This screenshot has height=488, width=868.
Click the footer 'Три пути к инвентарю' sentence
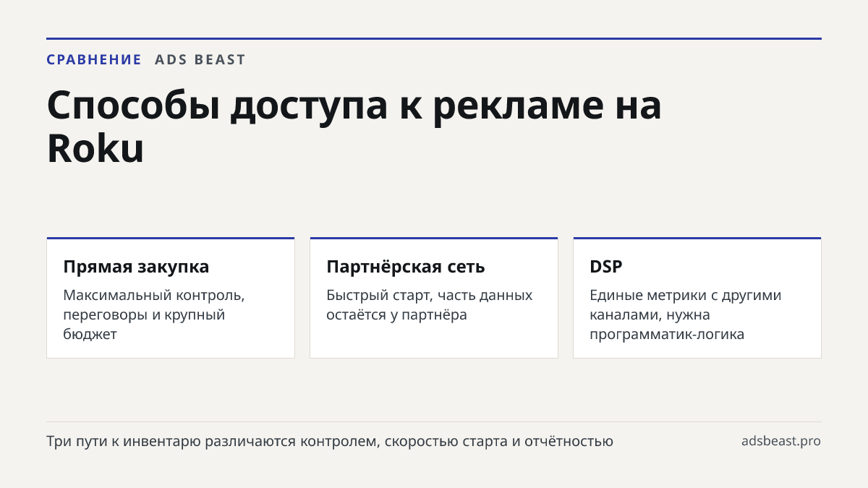(330, 441)
